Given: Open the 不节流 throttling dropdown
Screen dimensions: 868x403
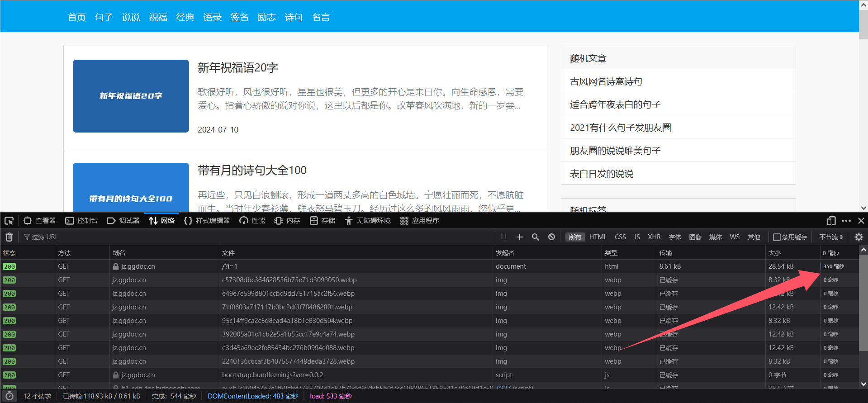Looking at the screenshot, I should [831, 237].
